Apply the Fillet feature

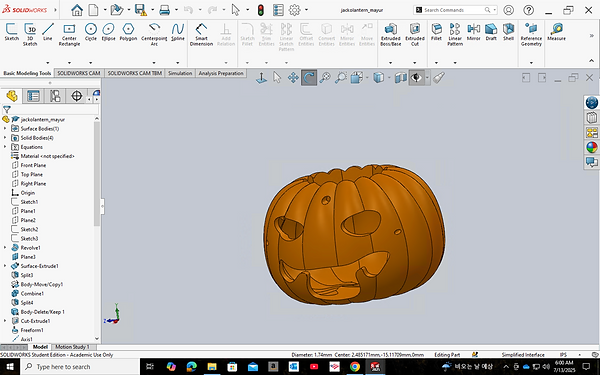[436, 31]
